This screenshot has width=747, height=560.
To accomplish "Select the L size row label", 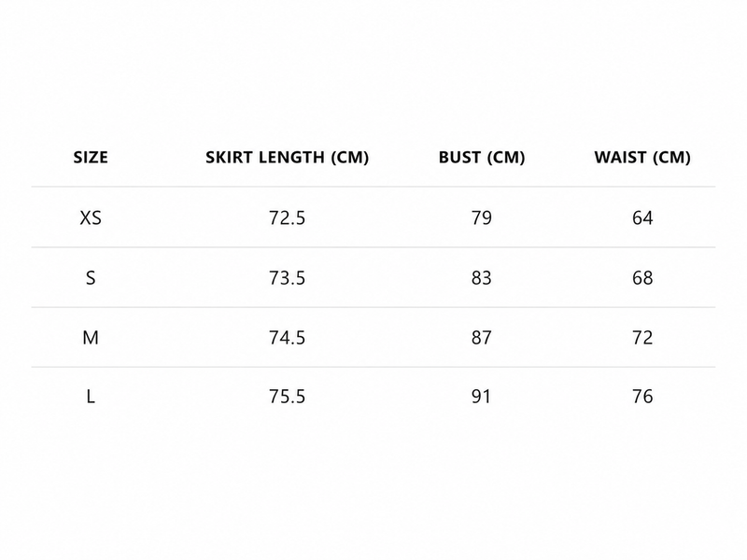I will pyautogui.click(x=91, y=396).
